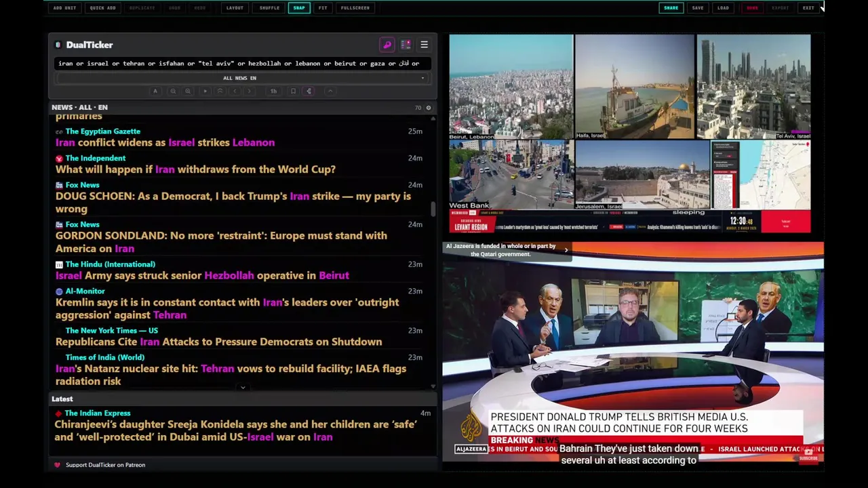The height and width of the screenshot is (488, 868).
Task: Click the EXIT button
Action: coord(808,7)
